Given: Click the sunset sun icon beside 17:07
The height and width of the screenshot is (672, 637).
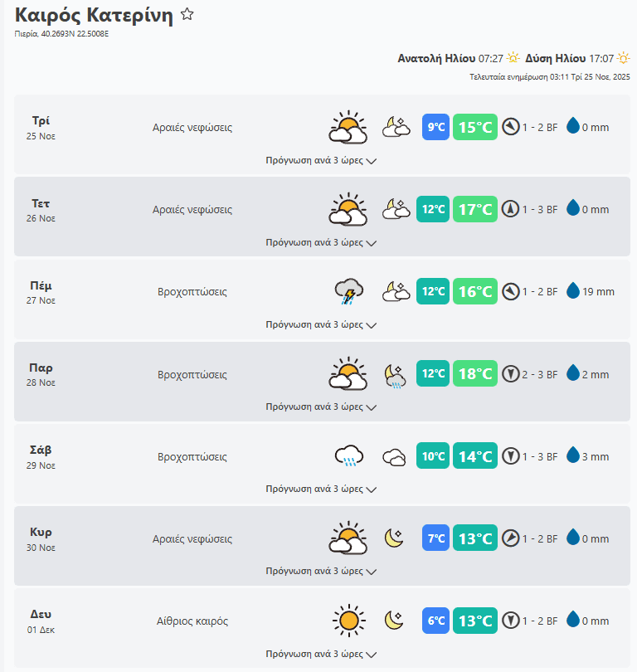Looking at the screenshot, I should coord(624,58).
